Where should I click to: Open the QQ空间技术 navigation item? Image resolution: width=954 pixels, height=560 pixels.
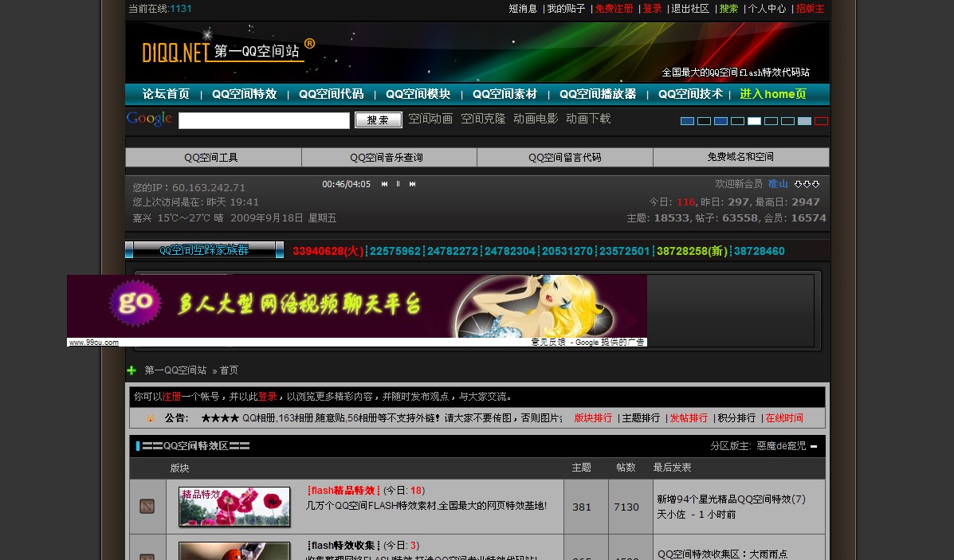[690, 94]
